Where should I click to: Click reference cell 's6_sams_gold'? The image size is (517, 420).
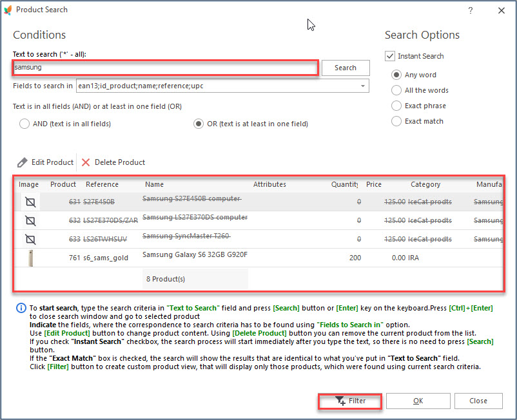[x=106, y=258]
